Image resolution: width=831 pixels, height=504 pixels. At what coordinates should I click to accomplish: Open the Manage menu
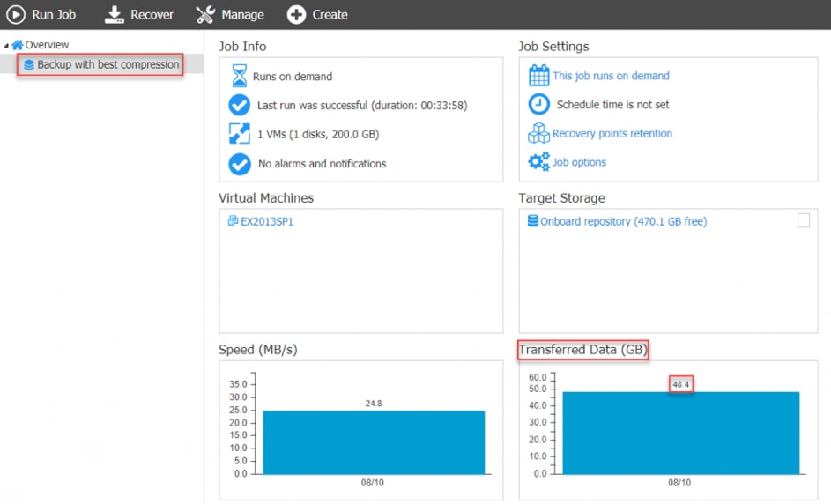point(242,14)
